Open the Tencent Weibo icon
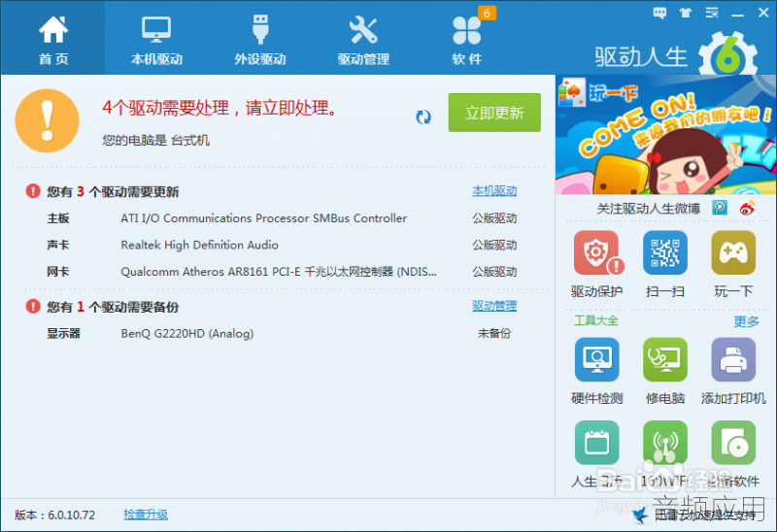 coord(720,208)
